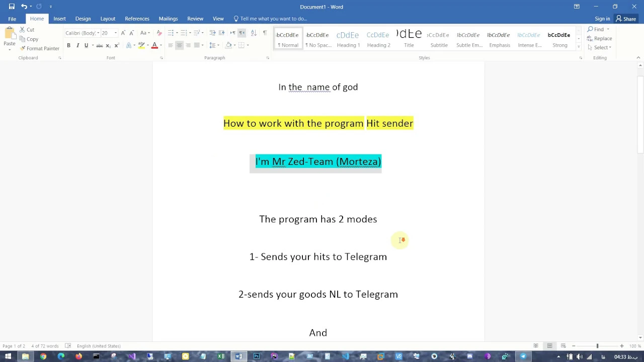Switch to the Mailings tab

point(168,19)
